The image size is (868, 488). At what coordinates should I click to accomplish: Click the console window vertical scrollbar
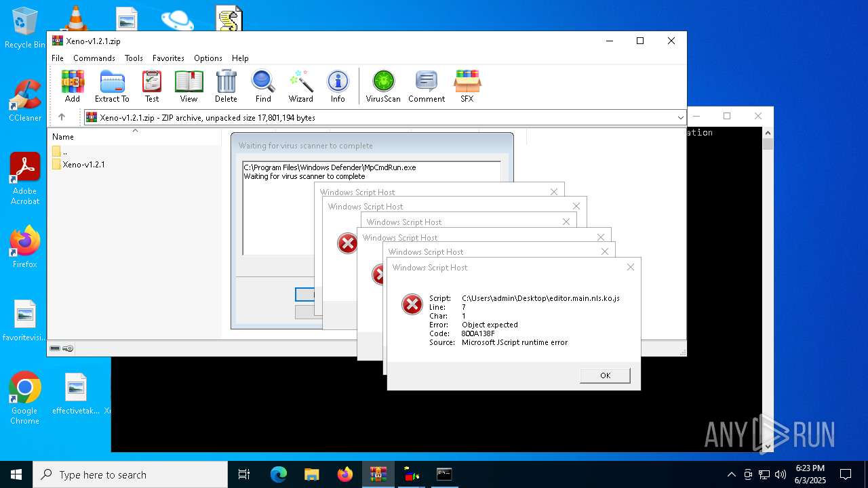(768, 289)
